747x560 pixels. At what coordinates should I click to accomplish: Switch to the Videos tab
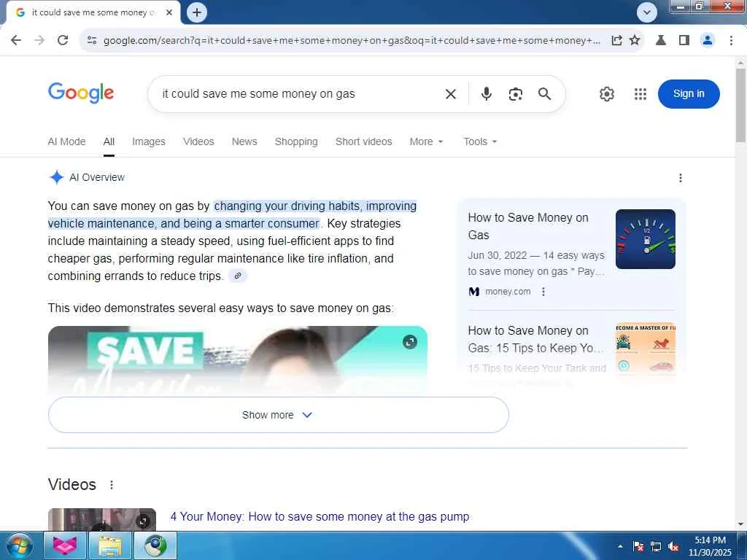click(x=198, y=142)
